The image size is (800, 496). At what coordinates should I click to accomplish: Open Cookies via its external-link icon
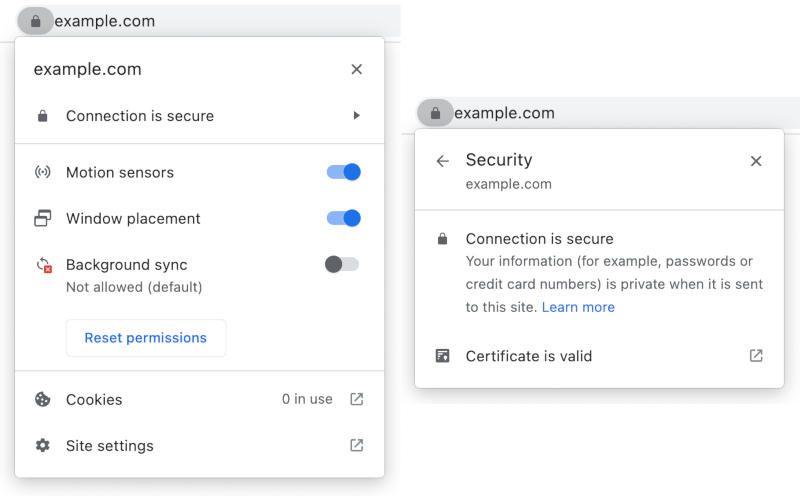[357, 399]
